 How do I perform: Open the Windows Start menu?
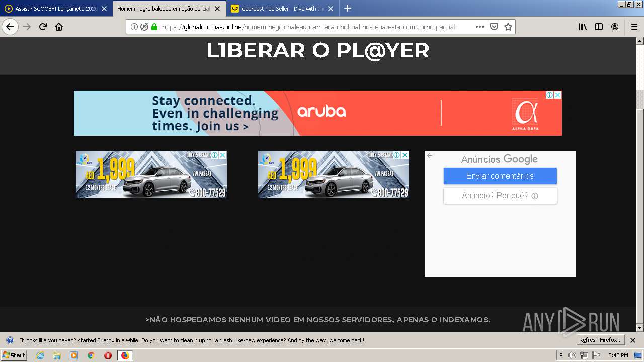[14, 355]
